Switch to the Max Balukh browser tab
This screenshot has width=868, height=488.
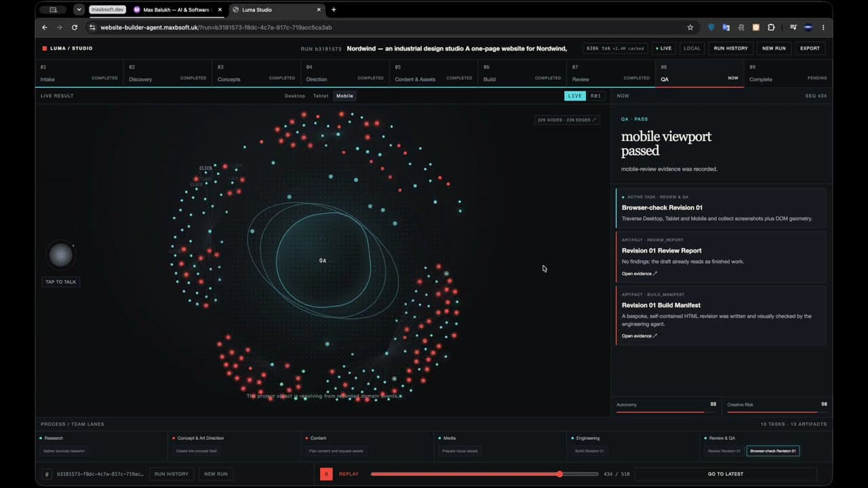178,9
